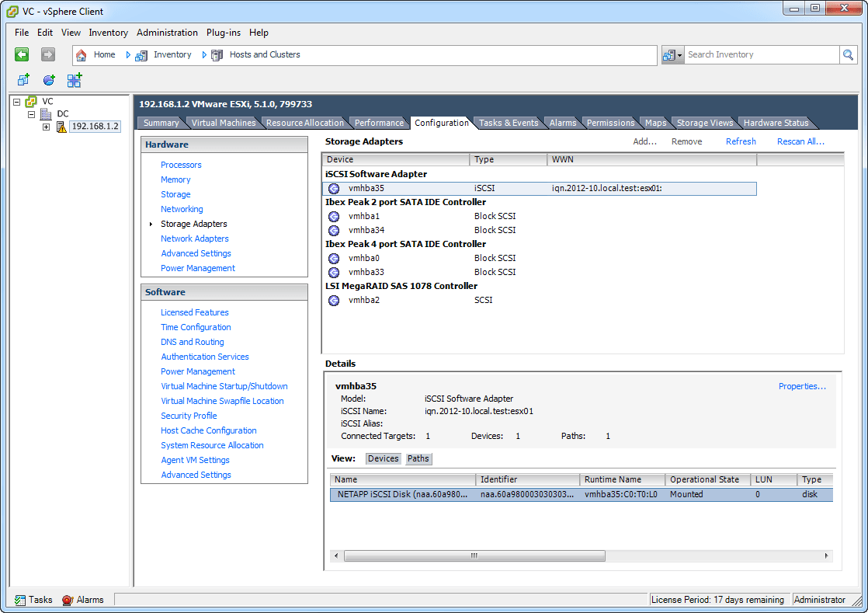Click the vmhba0 adapter icon
Screen dimensions: 868x613
click(x=334, y=258)
